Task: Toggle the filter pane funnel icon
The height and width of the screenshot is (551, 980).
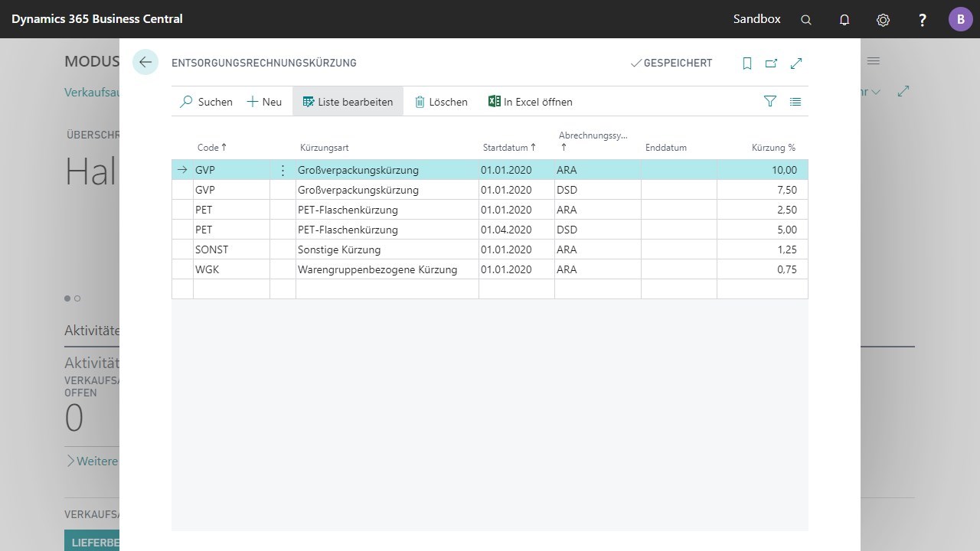Action: click(x=770, y=101)
